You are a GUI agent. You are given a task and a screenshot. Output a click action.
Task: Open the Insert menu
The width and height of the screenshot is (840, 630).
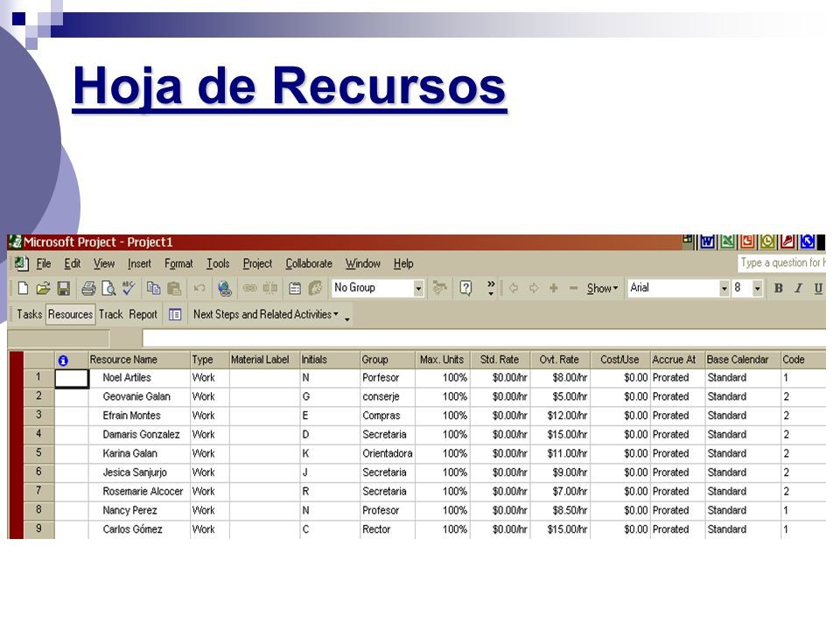139,263
